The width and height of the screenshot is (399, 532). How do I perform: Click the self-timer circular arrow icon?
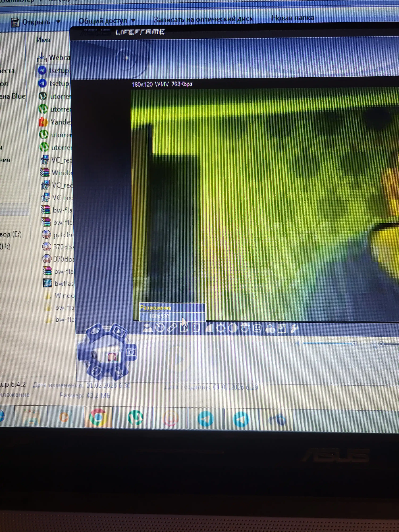pyautogui.click(x=160, y=328)
